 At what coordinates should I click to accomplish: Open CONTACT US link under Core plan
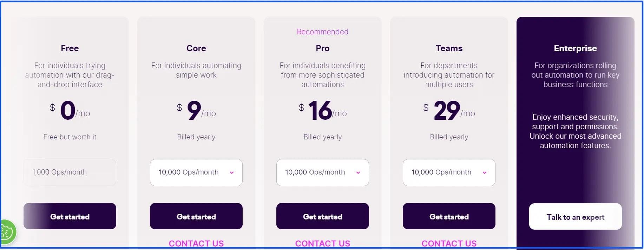[196, 243]
